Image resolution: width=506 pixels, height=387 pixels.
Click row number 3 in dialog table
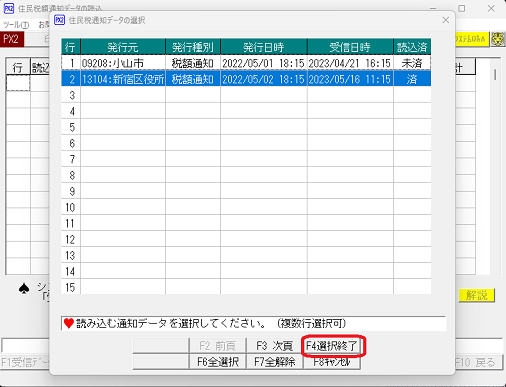coord(71,95)
